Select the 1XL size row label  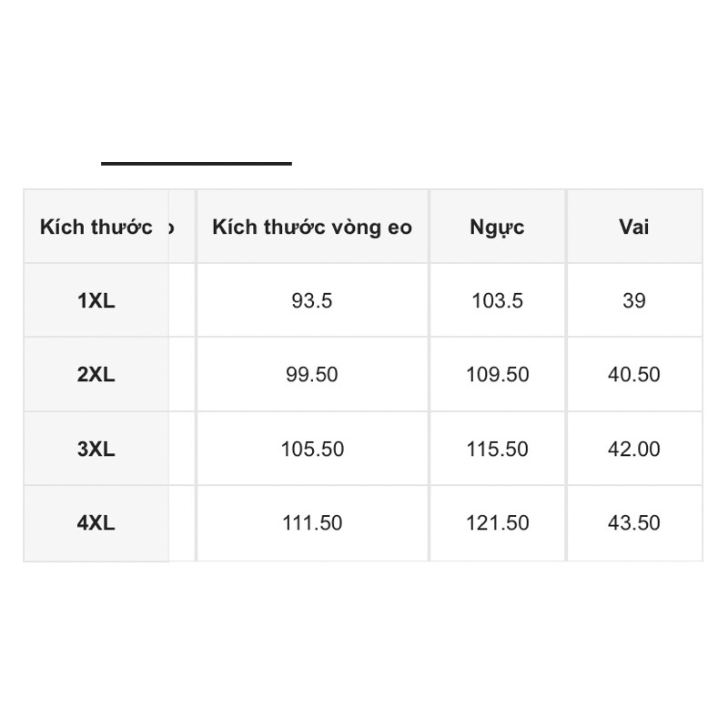point(96,300)
